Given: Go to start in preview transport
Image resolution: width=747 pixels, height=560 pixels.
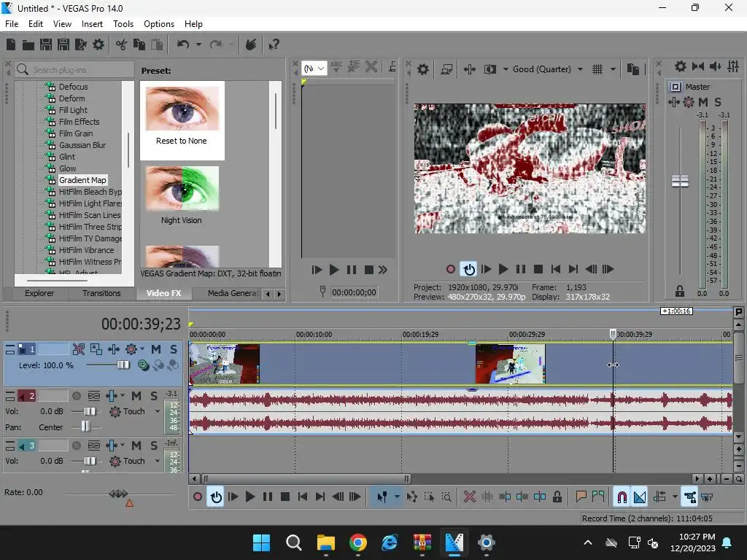Looking at the screenshot, I should (x=555, y=270).
